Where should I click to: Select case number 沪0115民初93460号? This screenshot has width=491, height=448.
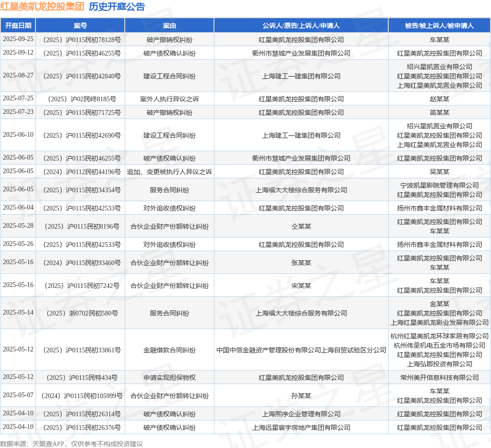click(x=82, y=263)
